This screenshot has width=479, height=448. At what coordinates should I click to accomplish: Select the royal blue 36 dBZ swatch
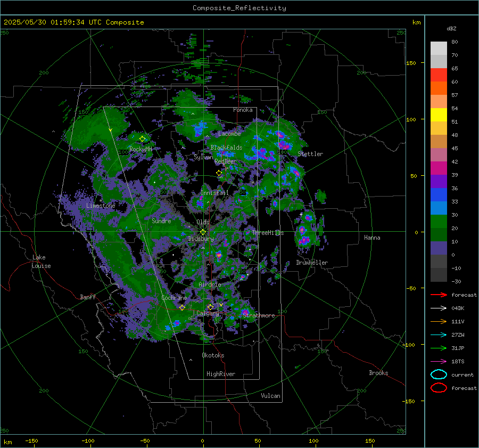point(439,194)
